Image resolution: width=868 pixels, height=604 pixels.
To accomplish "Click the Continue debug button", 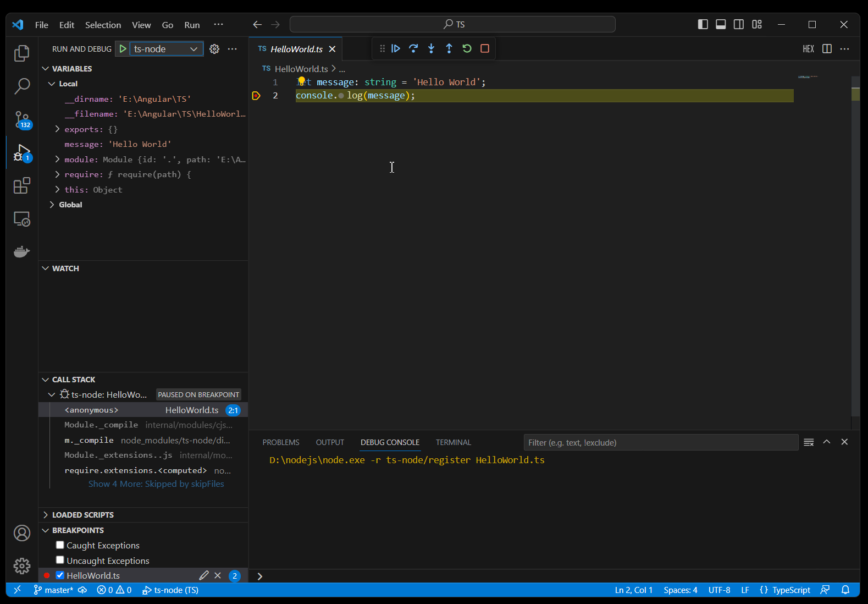I will (396, 48).
